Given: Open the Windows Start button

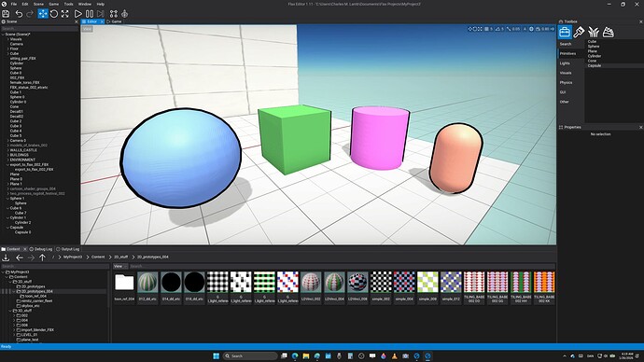Looking at the screenshot, I should point(216,355).
